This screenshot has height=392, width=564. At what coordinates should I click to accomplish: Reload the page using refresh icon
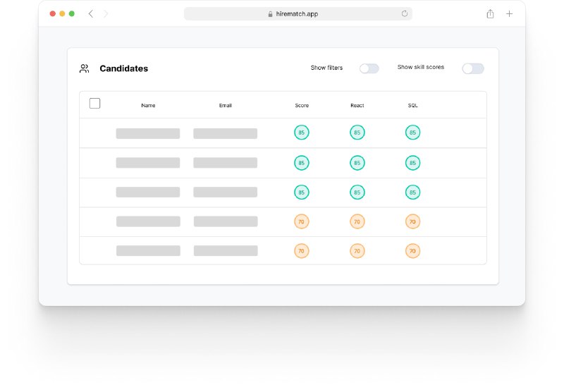click(405, 13)
